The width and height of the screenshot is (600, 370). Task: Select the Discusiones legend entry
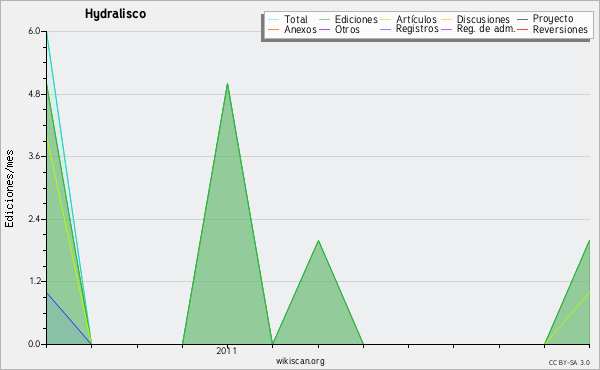click(x=483, y=19)
